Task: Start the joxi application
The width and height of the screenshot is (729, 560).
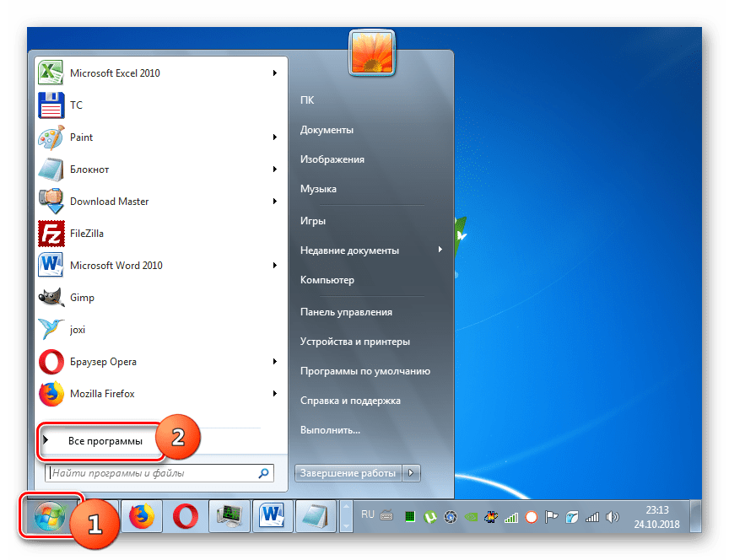Action: pos(78,330)
